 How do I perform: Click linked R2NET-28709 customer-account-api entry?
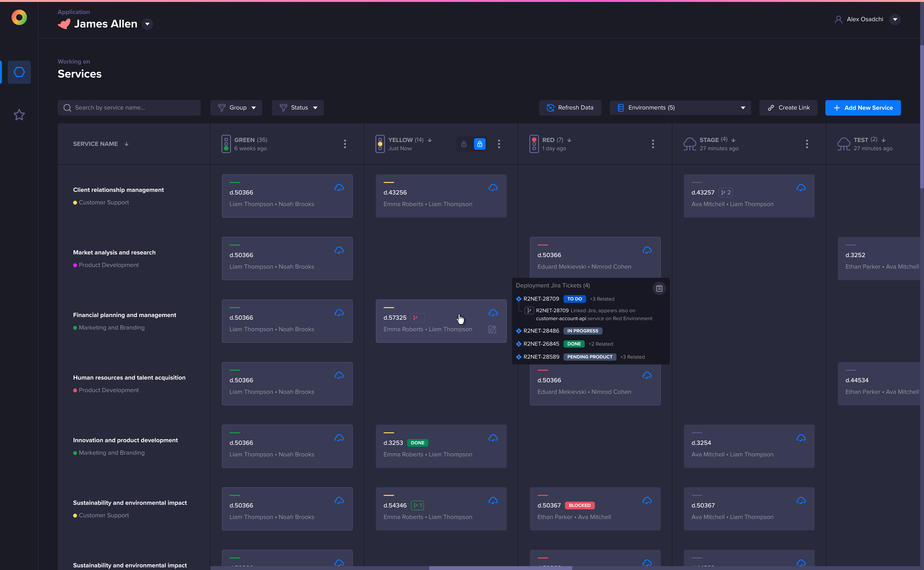[589, 314]
